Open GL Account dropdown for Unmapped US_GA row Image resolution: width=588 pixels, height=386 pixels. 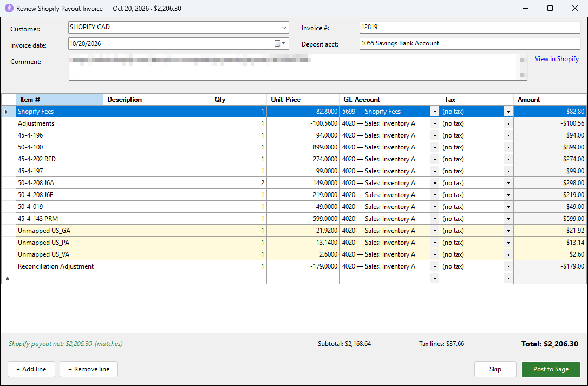click(x=435, y=230)
